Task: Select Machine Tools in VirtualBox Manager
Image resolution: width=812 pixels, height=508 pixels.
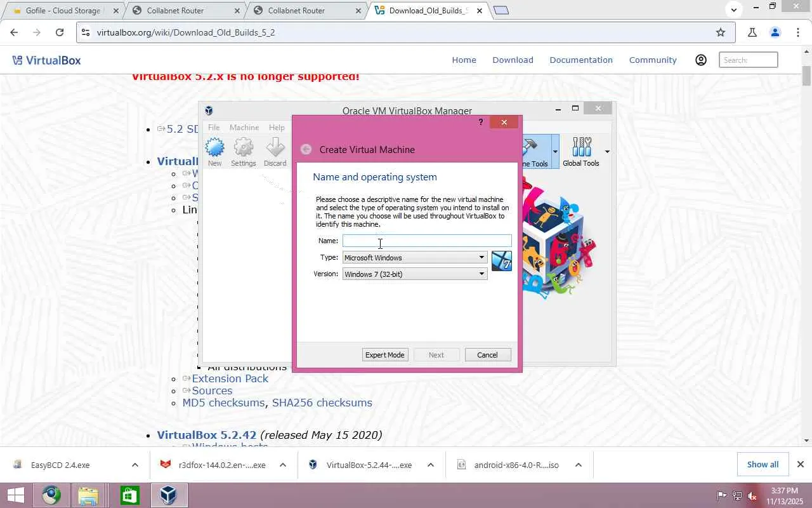Action: [x=535, y=152]
